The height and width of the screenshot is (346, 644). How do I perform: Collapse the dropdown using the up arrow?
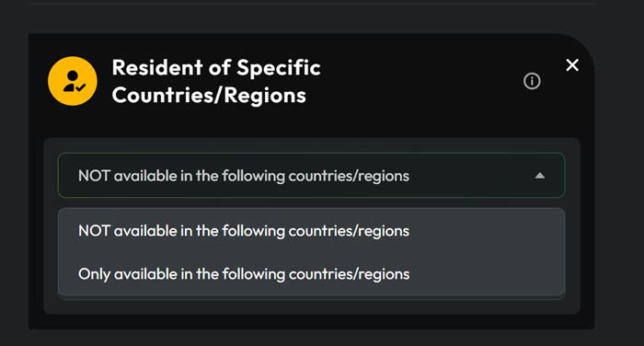coord(540,176)
